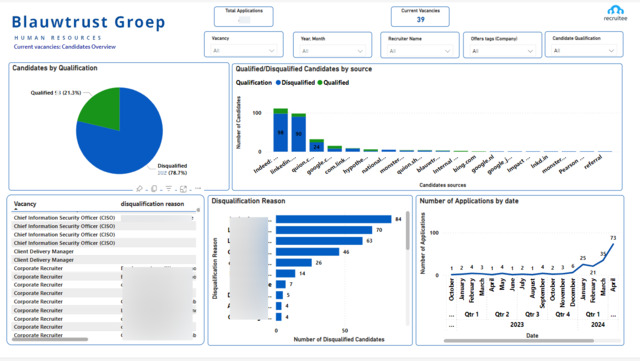
Task: Expand the ellipsis right of 2024 Qtr 1
Action: click(x=613, y=315)
